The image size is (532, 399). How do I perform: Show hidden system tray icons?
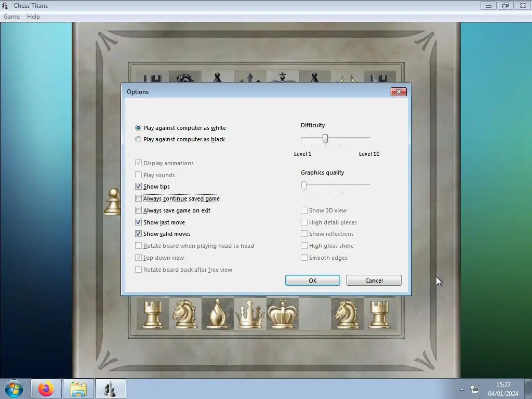click(462, 389)
